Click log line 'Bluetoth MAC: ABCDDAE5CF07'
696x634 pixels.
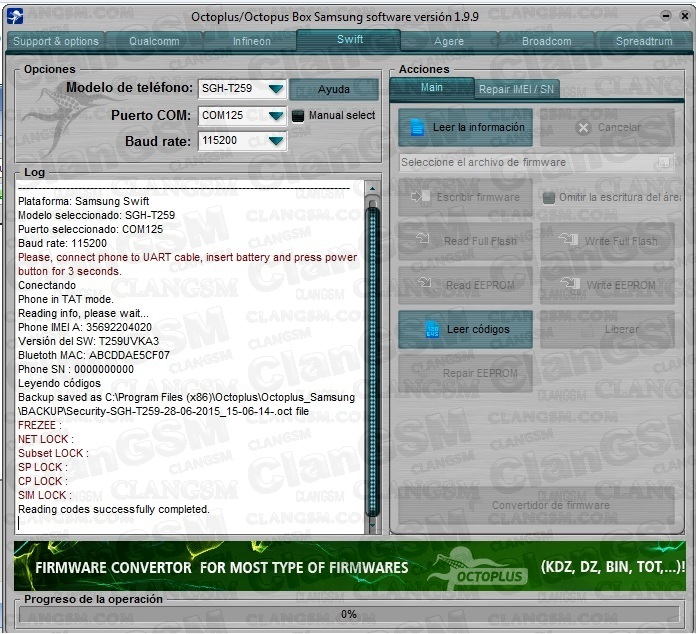tap(94, 355)
